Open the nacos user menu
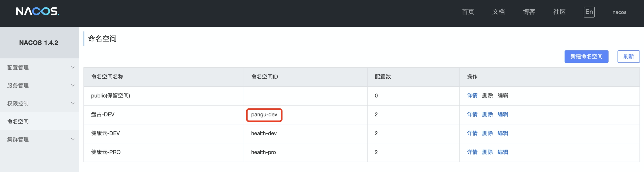644x172 pixels. point(619,12)
